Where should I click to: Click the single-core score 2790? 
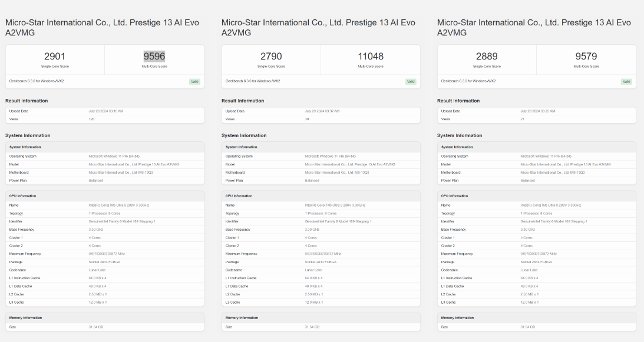[271, 57]
